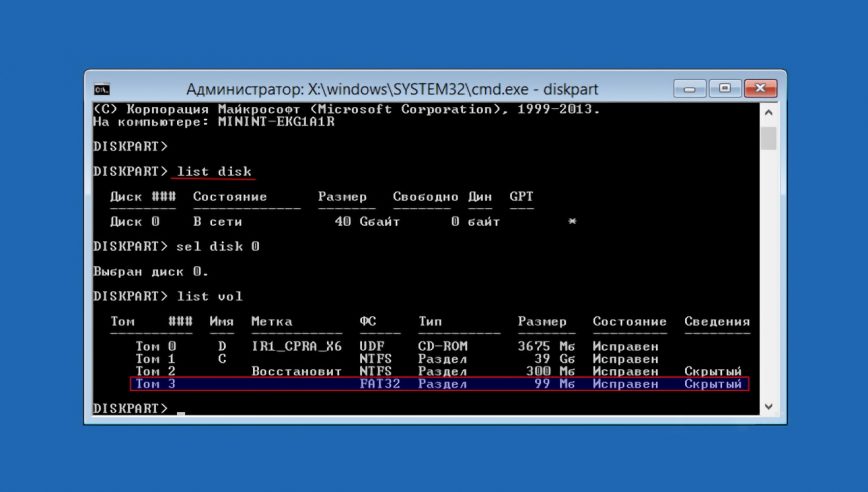The width and height of the screenshot is (868, 492).
Task: Click the 'CD-ROM' type value
Action: click(x=443, y=346)
